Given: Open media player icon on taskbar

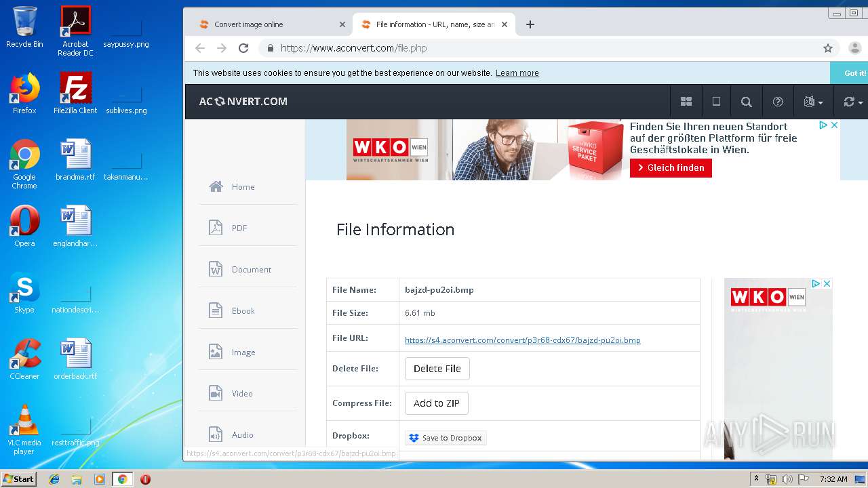Looking at the screenshot, I should [99, 479].
